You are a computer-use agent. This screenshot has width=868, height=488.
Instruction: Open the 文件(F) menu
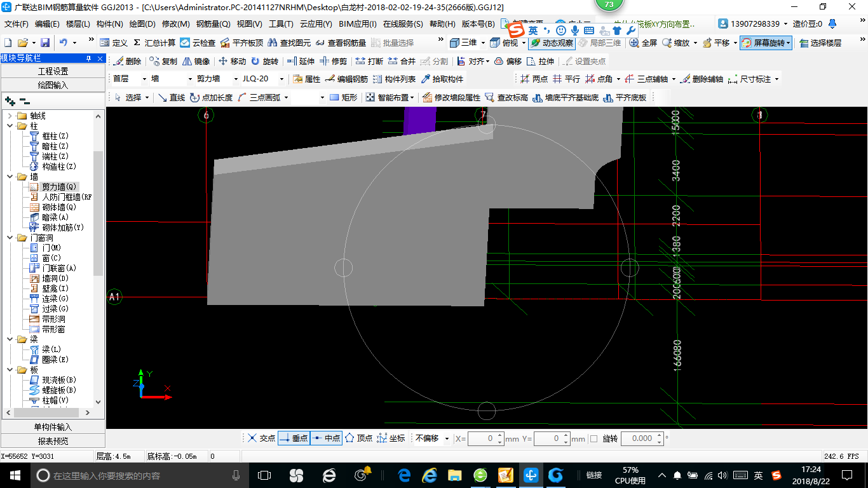pyautogui.click(x=17, y=24)
